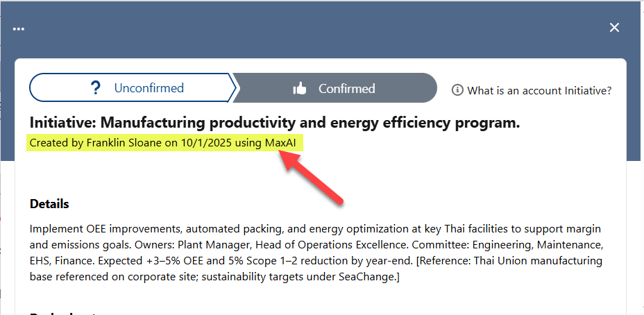Image resolution: width=644 pixels, height=315 pixels.
Task: Mark the initiative as Confirmed
Action: coord(334,88)
